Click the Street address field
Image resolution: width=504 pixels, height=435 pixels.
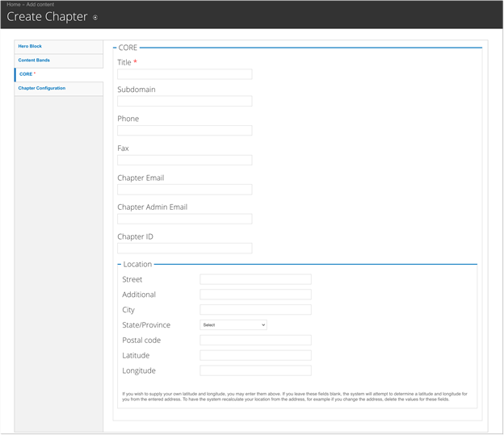(x=255, y=279)
